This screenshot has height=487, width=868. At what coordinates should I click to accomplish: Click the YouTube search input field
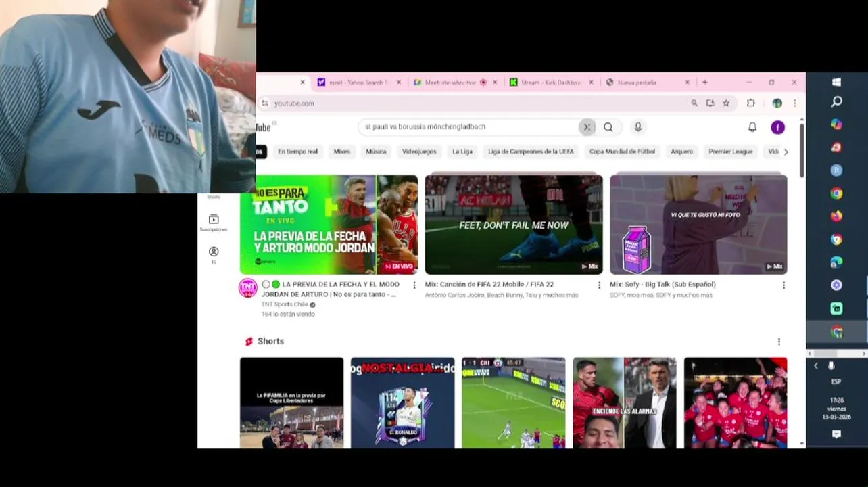click(470, 127)
